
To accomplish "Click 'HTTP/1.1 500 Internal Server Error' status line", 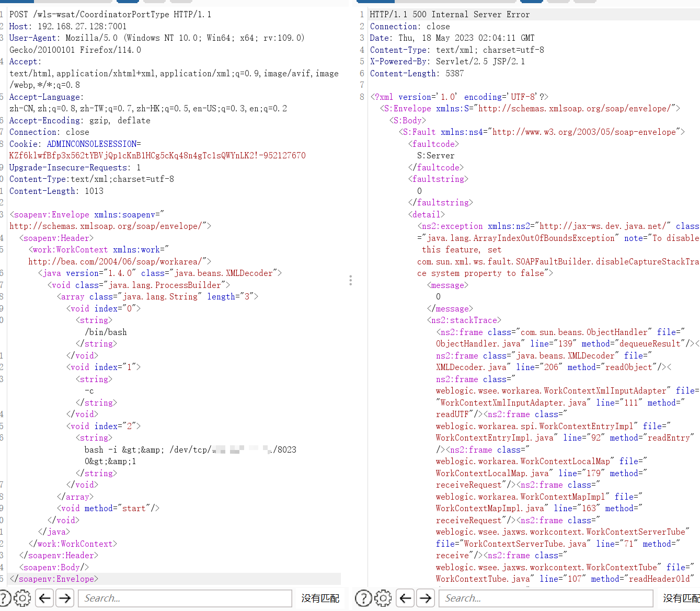I will [450, 15].
